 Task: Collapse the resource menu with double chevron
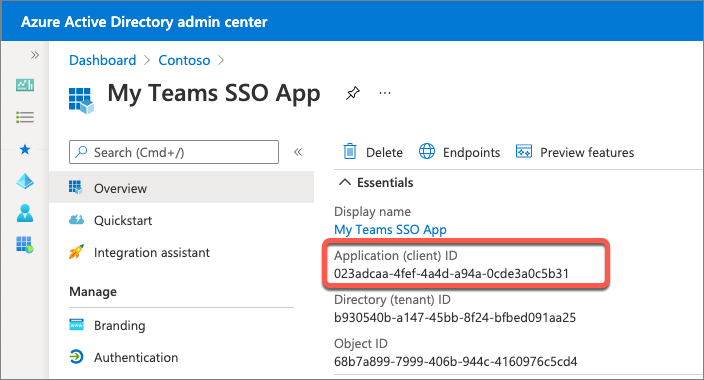(x=298, y=152)
